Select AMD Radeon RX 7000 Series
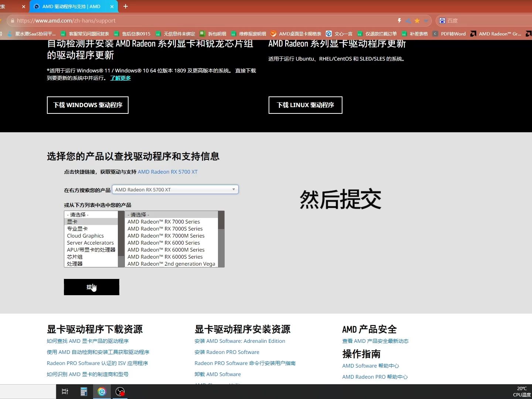The height and width of the screenshot is (399, 532). click(x=171, y=222)
